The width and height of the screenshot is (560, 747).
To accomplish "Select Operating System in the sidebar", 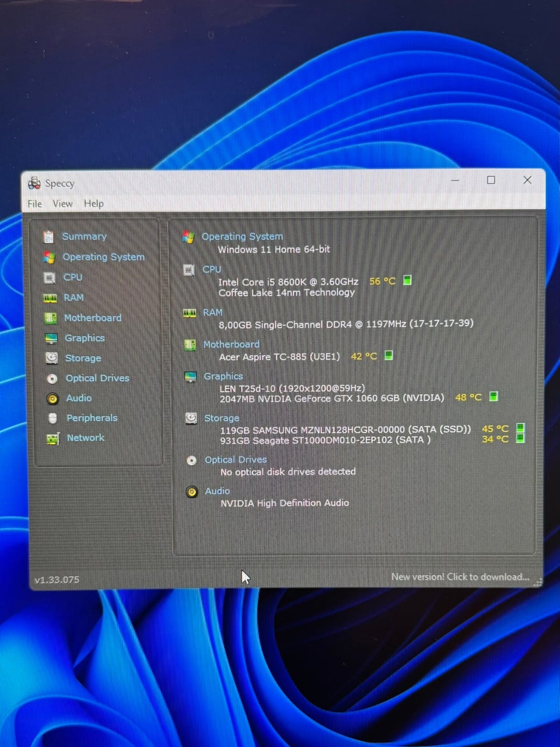I will (x=103, y=257).
